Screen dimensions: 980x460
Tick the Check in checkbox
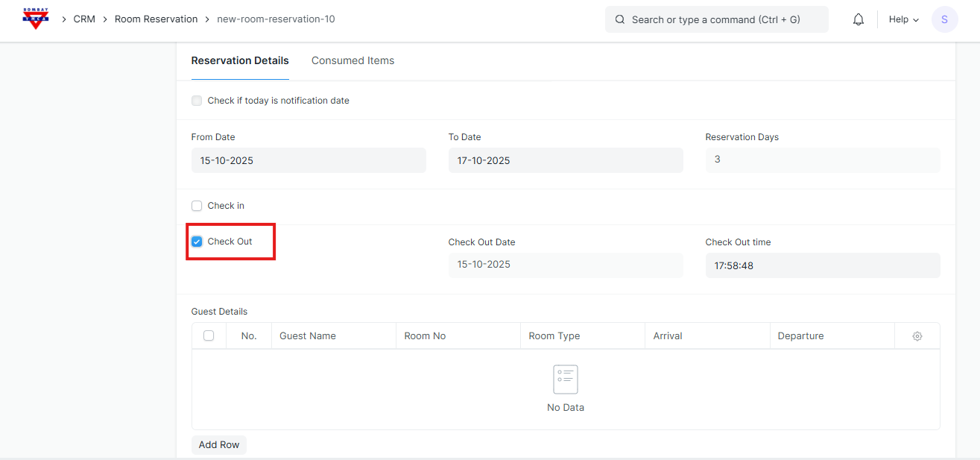click(x=197, y=206)
